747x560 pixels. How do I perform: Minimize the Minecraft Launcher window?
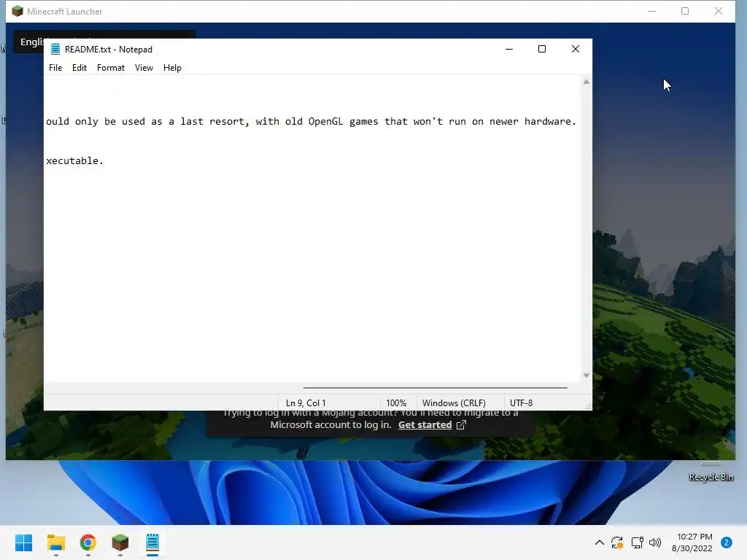(652, 11)
